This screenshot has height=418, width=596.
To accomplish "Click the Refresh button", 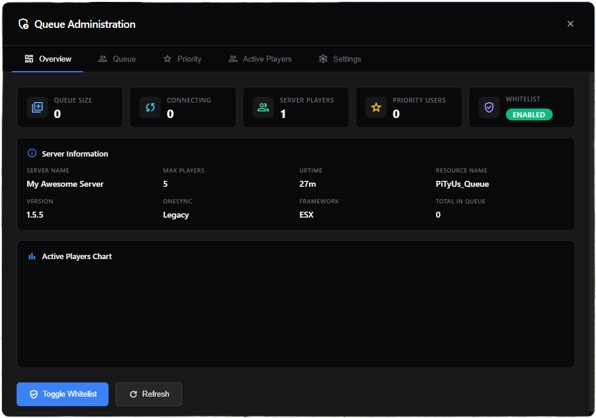I will click(149, 394).
